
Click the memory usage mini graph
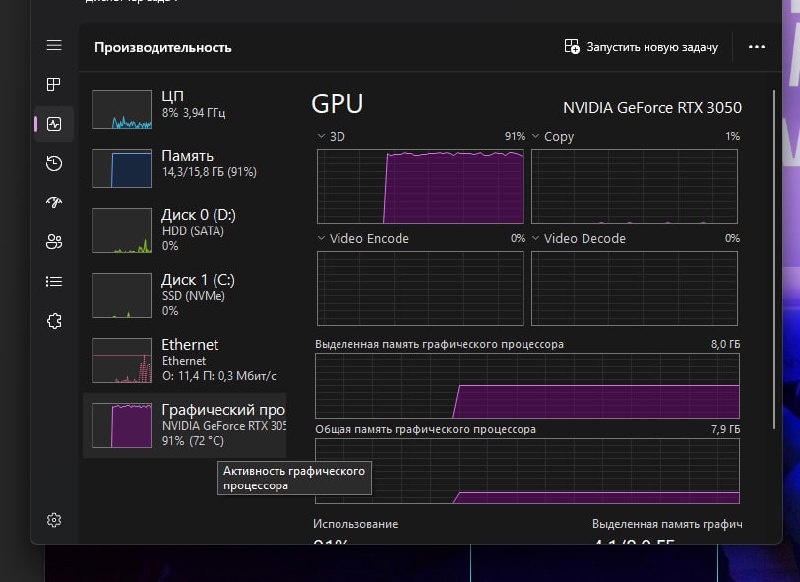122,168
